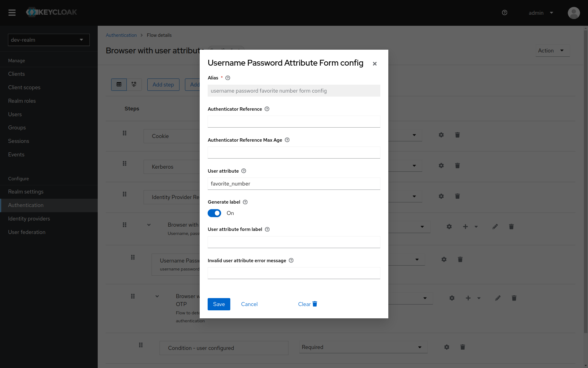This screenshot has height=368, width=588.
Task: Click the Kerberos row settings gear icon
Action: [441, 166]
